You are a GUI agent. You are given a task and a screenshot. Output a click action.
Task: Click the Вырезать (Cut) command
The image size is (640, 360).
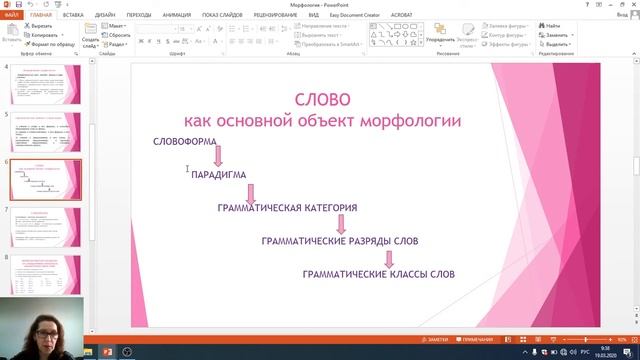coord(38,26)
